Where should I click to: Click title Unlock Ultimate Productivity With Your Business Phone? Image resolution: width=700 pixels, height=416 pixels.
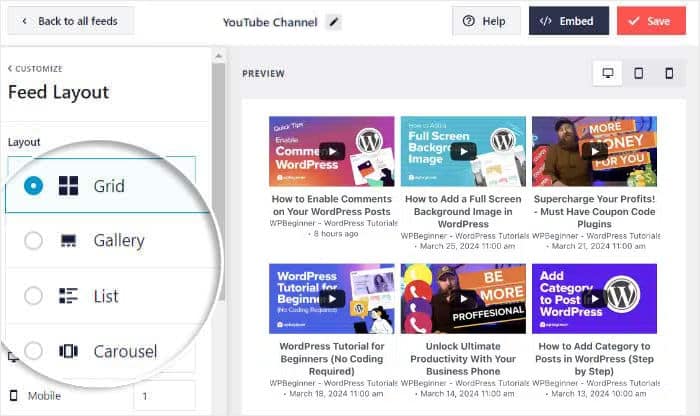click(463, 359)
